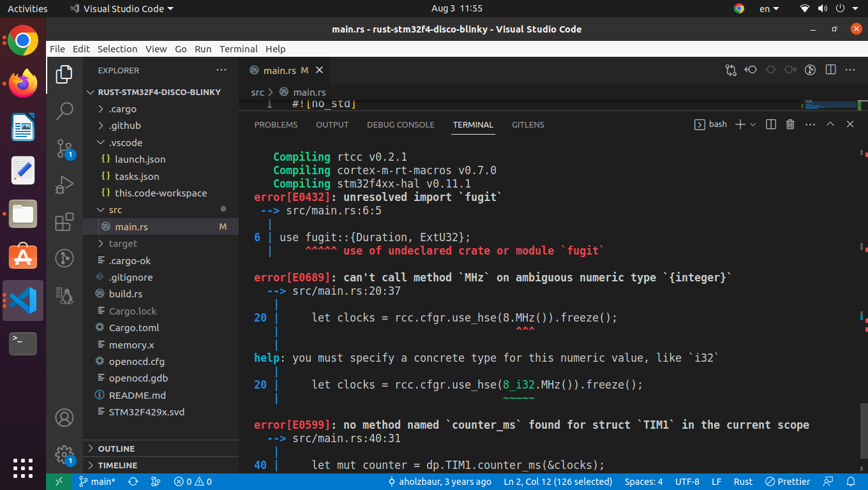The image size is (868, 490).
Task: Open the Run and Debug view
Action: click(64, 185)
